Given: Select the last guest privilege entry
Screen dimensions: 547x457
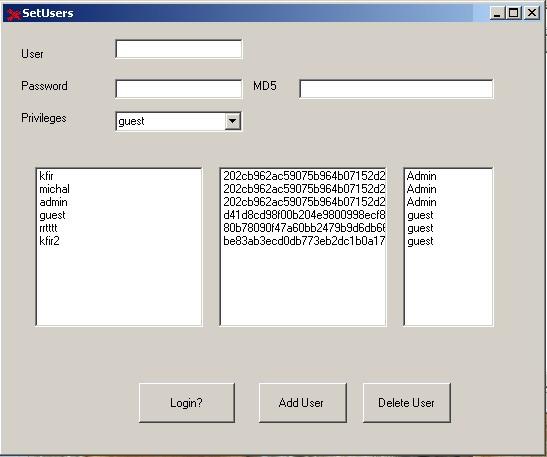Looking at the screenshot, I should (448, 241).
